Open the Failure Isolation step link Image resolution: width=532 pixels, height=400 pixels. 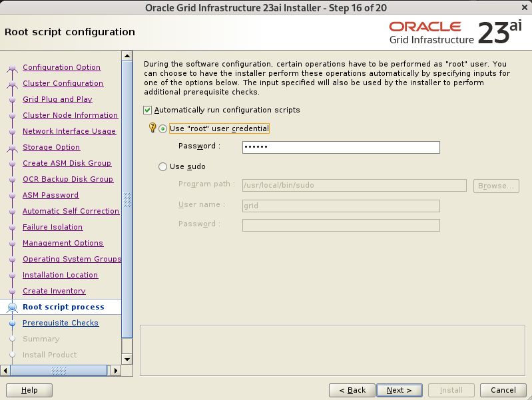click(x=53, y=227)
